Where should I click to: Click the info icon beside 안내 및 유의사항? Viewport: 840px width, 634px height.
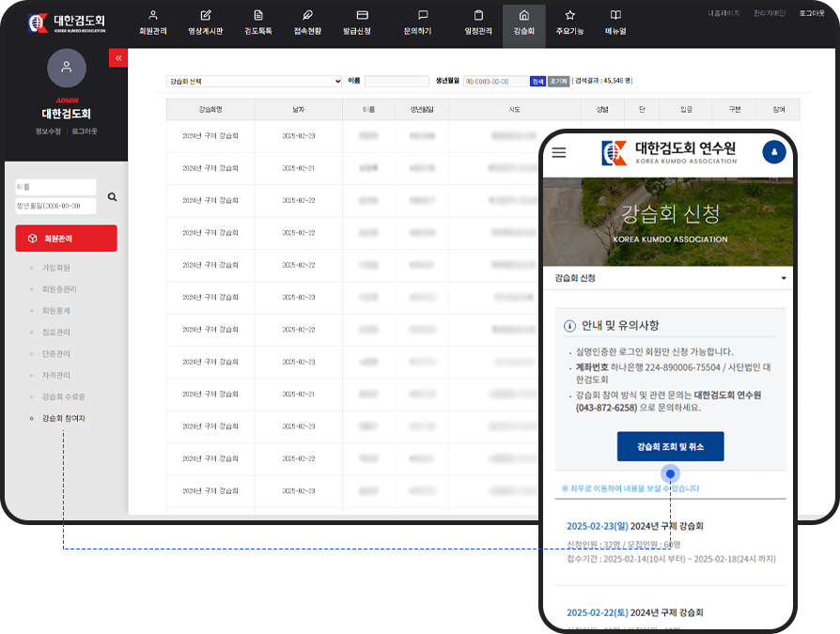coord(569,326)
